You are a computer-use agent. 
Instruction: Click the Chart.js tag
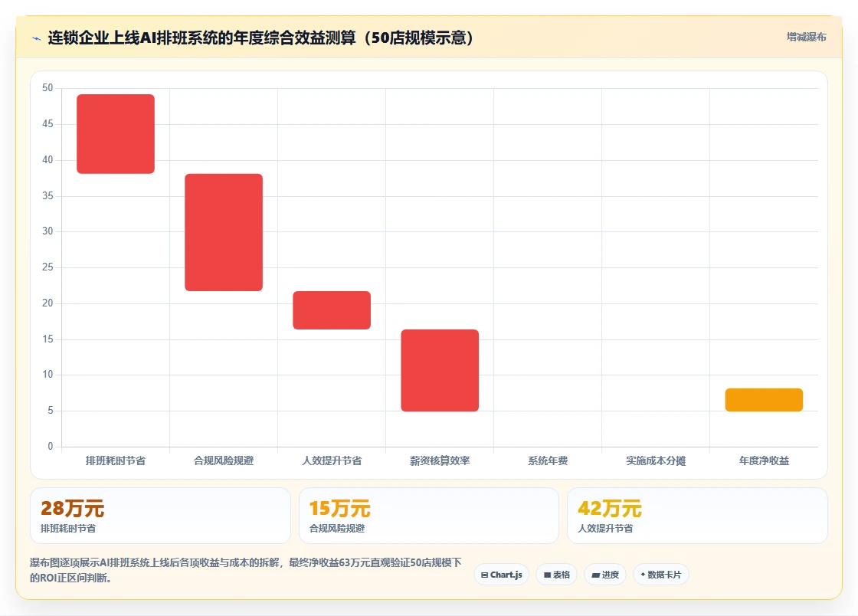[x=501, y=575]
